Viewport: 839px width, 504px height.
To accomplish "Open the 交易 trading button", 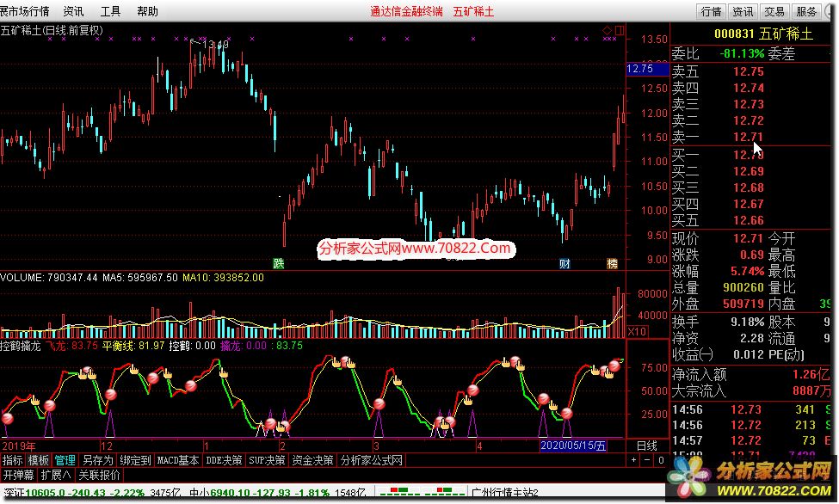I will pyautogui.click(x=774, y=11).
